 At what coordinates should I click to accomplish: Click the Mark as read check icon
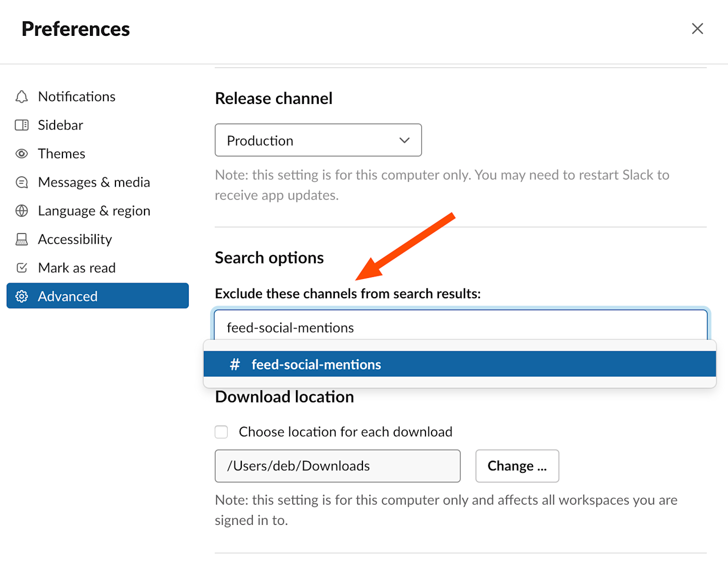tap(21, 268)
